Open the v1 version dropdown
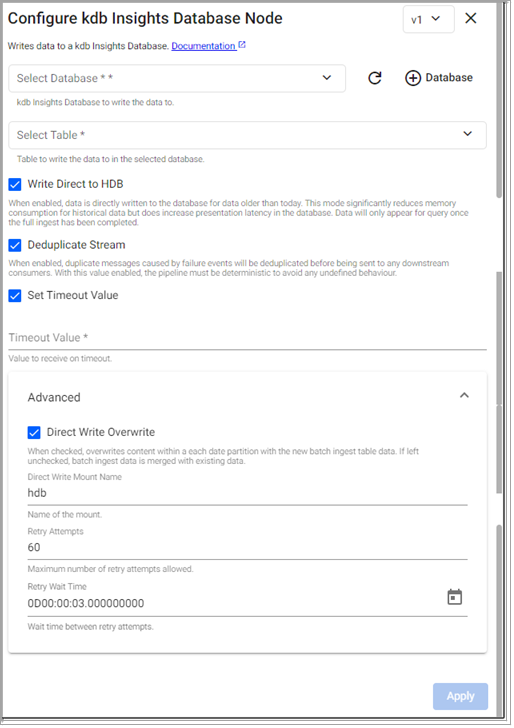514x728 pixels. 428,19
